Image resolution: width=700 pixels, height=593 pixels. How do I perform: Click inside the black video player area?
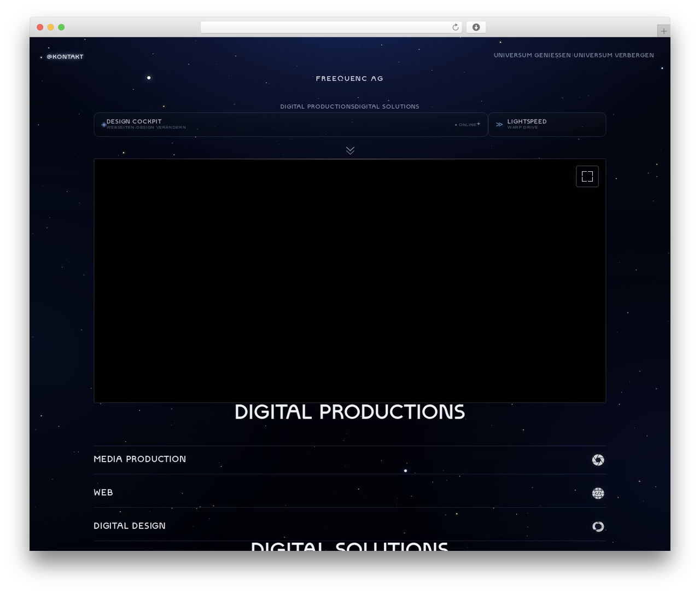pos(350,281)
